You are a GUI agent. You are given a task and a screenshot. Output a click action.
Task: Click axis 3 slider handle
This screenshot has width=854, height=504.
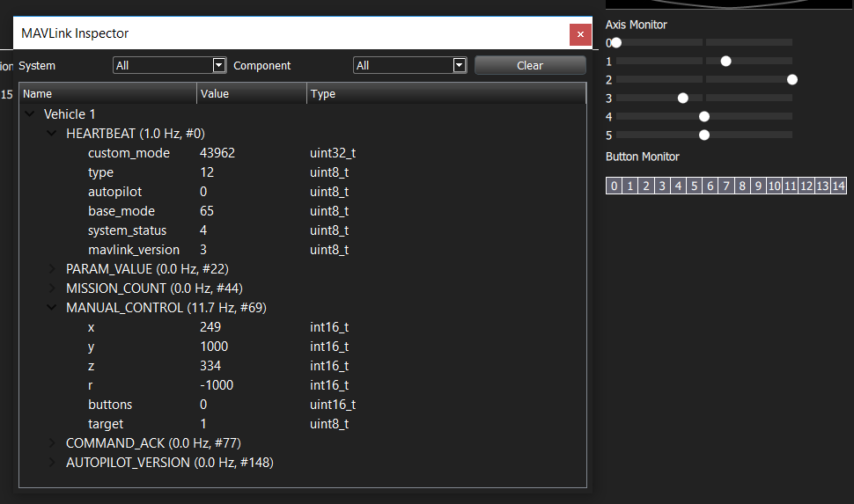(682, 98)
